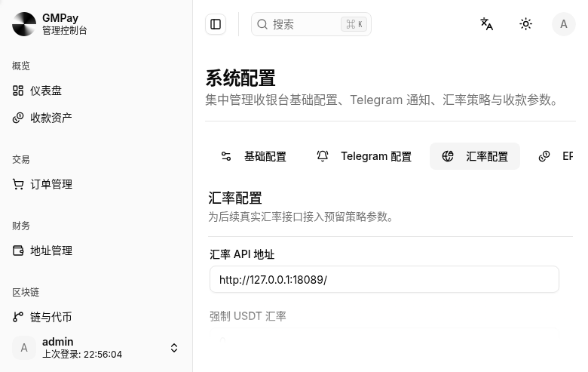Click the 订单管理 shopping cart icon

coord(18,184)
